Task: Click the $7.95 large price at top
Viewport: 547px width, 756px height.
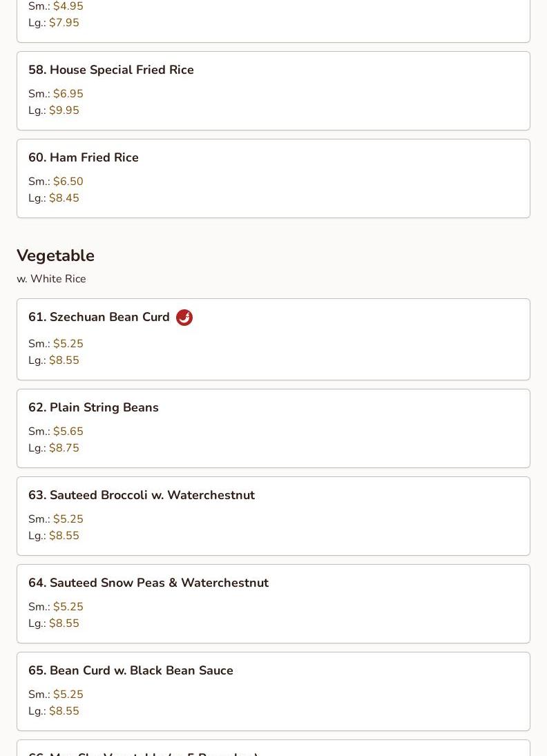Action: 64,23
